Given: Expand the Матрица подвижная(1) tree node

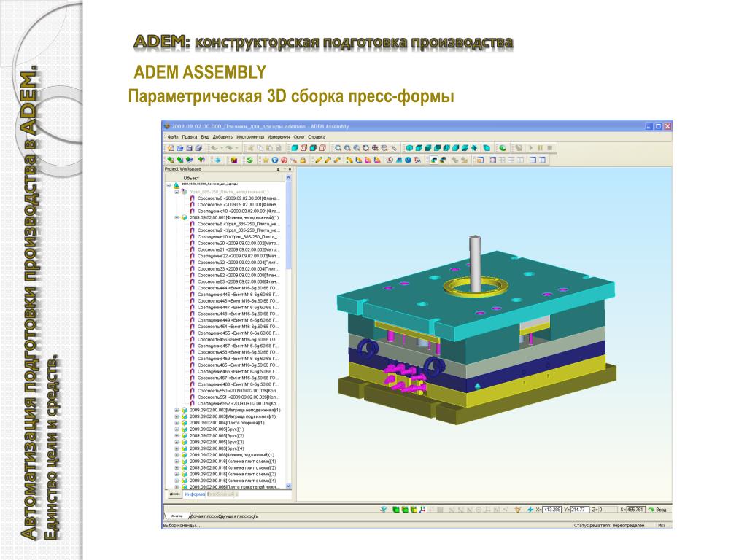Looking at the screenshot, I should (177, 416).
